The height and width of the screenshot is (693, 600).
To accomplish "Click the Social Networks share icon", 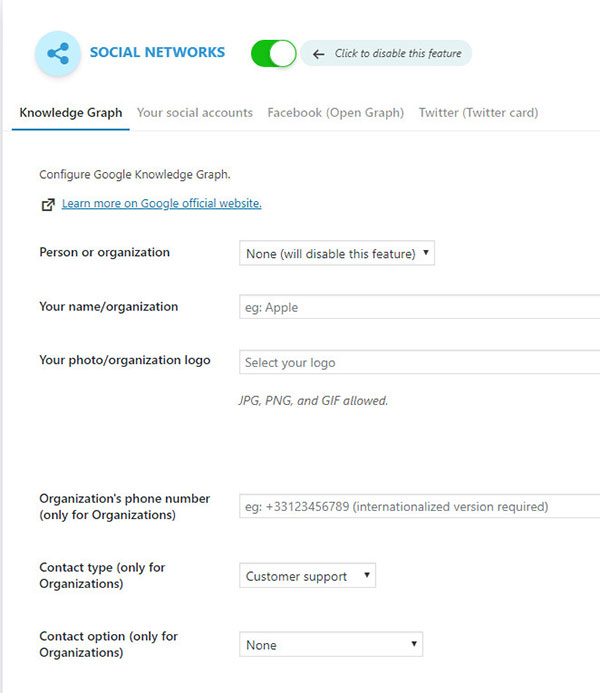I will 58,54.
